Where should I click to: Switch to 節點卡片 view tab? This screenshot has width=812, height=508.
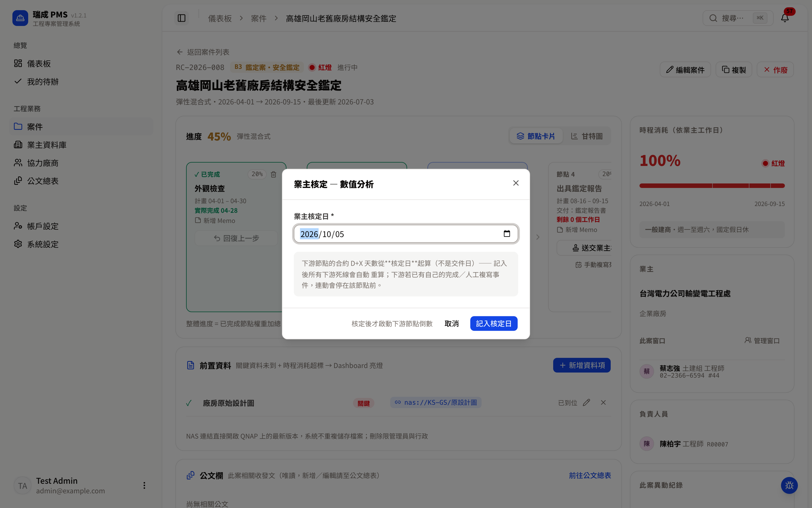pyautogui.click(x=536, y=136)
